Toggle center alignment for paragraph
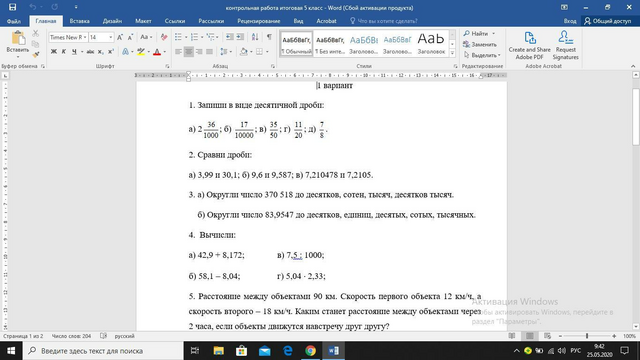Image resolution: width=640 pixels, height=360 pixels. pyautogui.click(x=189, y=51)
